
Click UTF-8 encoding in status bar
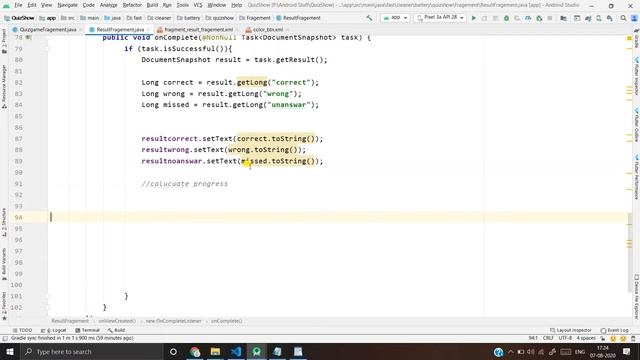coord(565,338)
